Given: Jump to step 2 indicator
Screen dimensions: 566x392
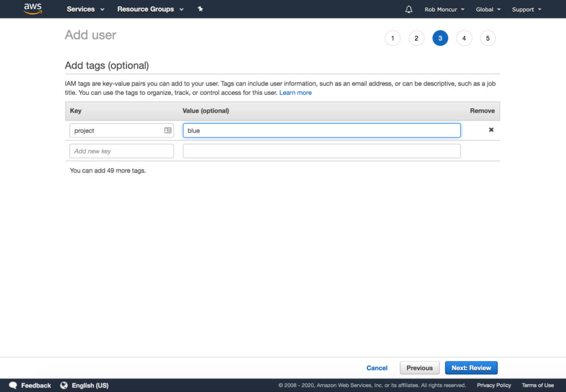Looking at the screenshot, I should click(x=416, y=38).
